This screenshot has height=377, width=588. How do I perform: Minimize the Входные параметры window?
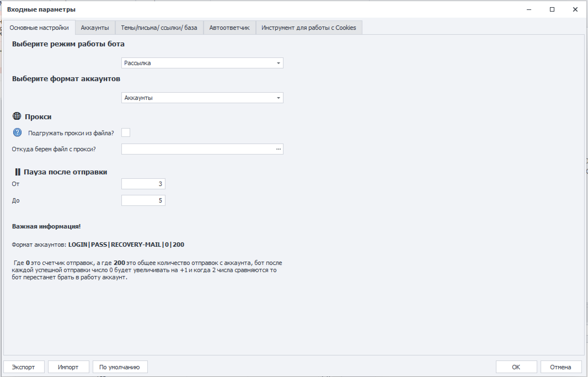[x=529, y=9]
